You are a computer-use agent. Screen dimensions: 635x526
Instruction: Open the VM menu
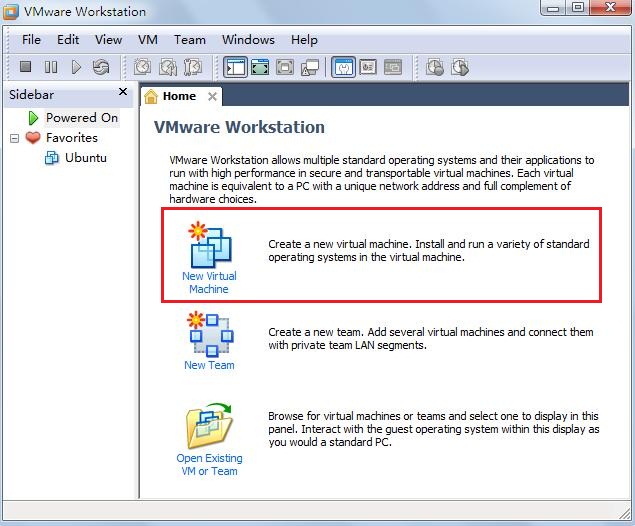(x=148, y=40)
